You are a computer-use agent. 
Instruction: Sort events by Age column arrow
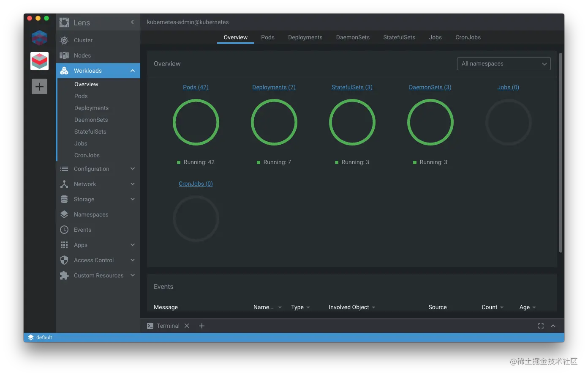[534, 307]
